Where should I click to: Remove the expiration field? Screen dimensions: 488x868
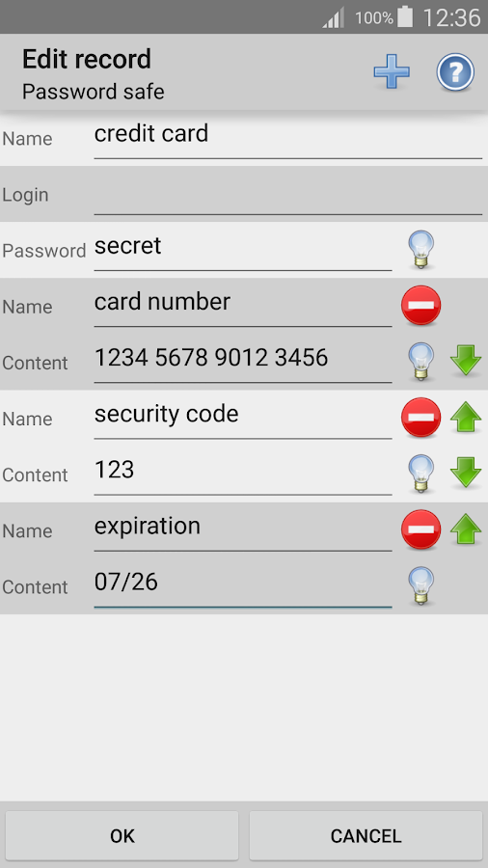click(x=421, y=529)
